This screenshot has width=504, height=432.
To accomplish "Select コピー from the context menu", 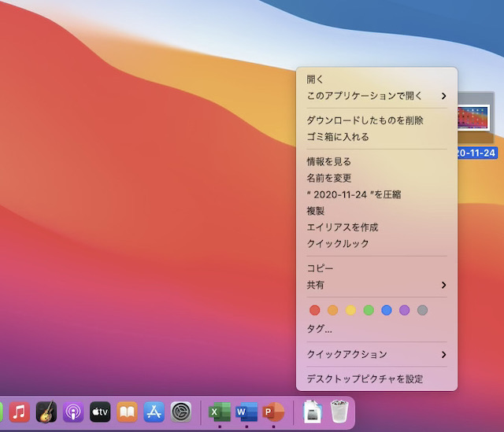I will [376, 268].
